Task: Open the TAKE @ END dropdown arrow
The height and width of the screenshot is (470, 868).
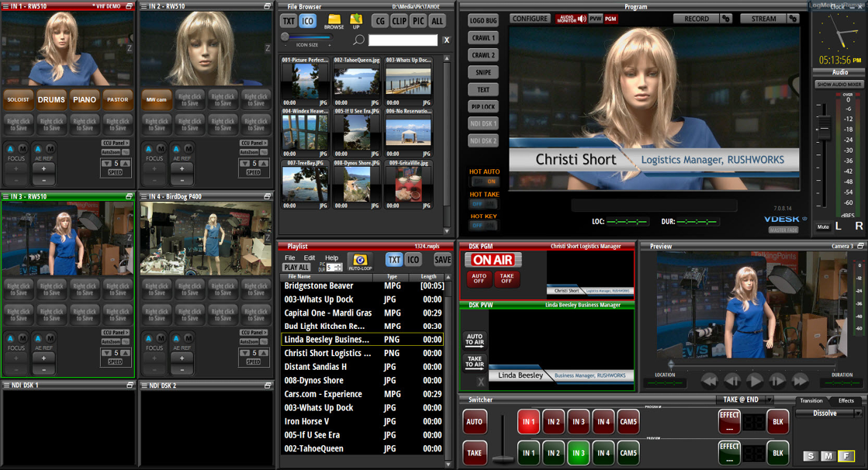Action: 769,400
